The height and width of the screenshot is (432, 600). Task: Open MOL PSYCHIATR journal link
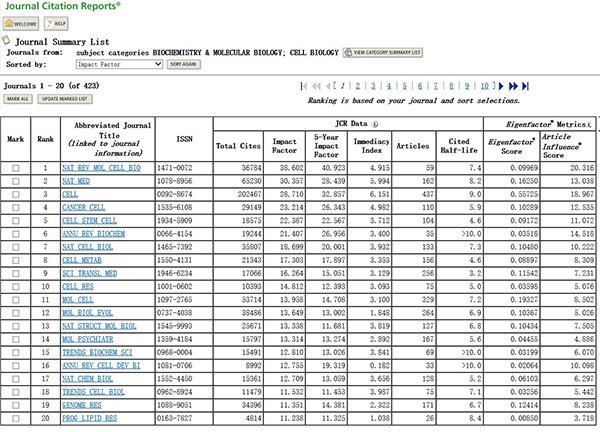(88, 339)
